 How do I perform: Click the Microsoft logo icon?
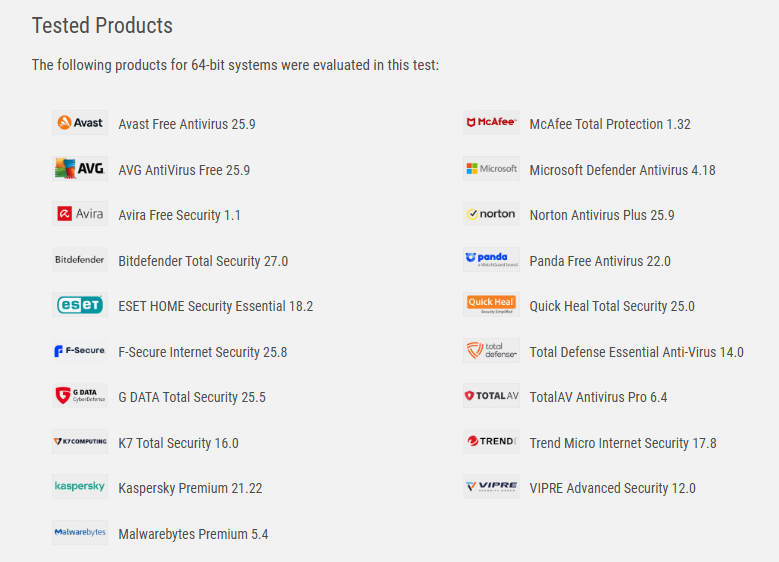491,168
